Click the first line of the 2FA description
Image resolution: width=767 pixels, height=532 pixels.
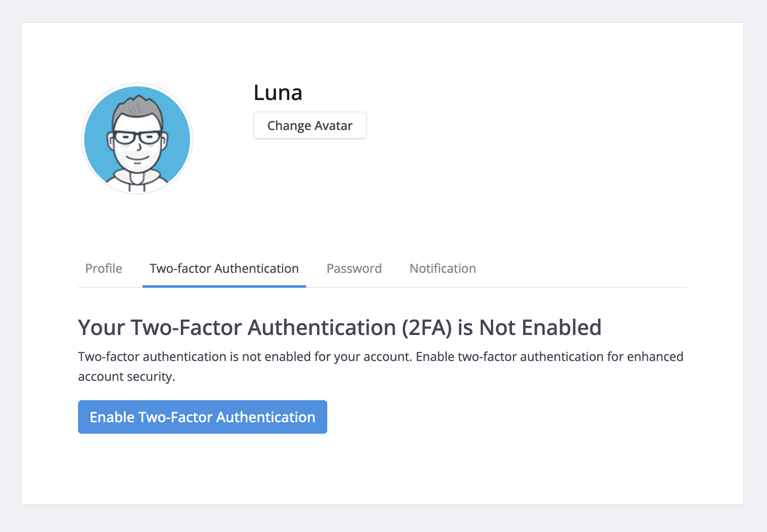click(x=380, y=357)
